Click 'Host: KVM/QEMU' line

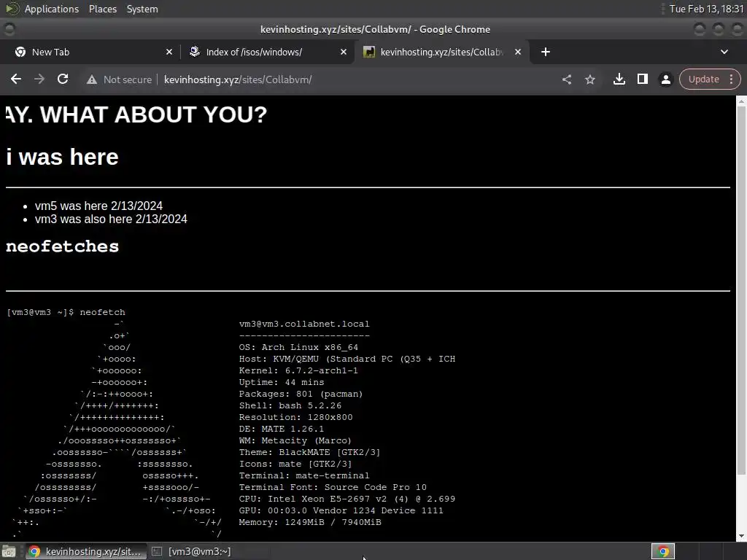coord(347,359)
